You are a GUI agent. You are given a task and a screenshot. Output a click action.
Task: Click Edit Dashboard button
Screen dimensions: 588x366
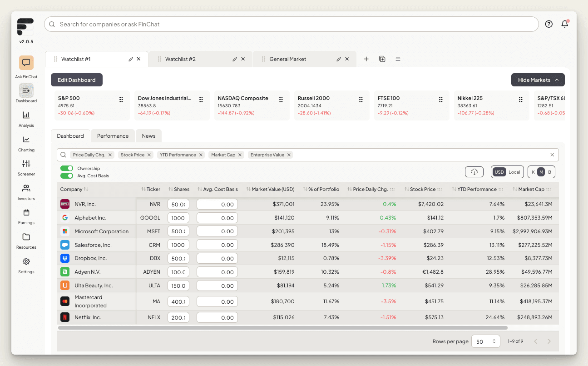(77, 80)
